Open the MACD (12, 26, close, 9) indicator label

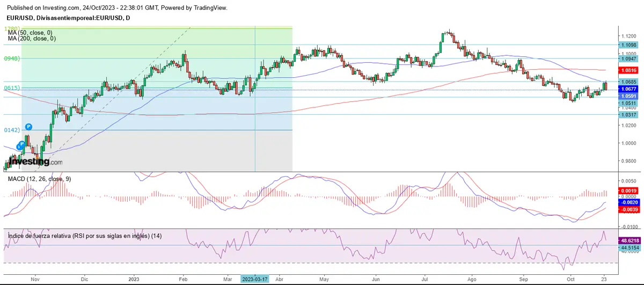click(38, 179)
